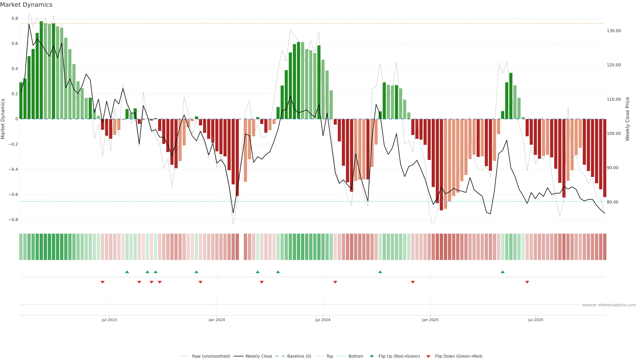Click the source: sharemaestro.com text
The width and height of the screenshot is (644, 362).
(x=609, y=305)
